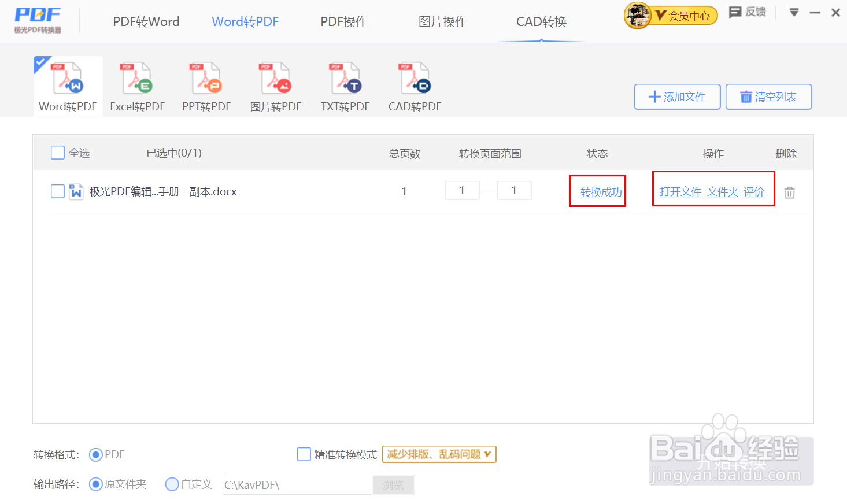
Task: Click disabled 浏览 browse button
Action: pos(393,485)
